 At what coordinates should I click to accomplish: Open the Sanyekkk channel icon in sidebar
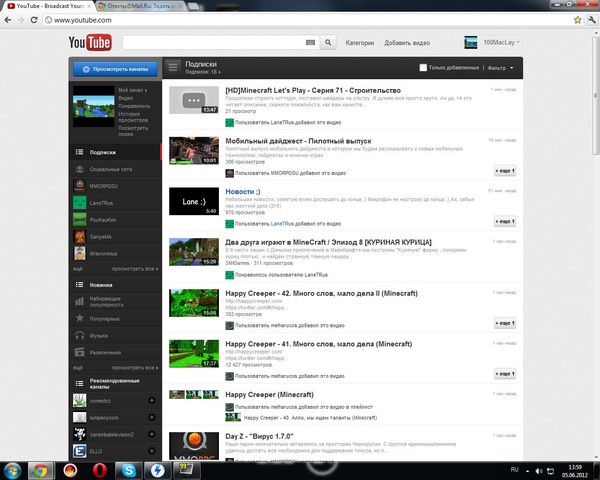(x=80, y=237)
